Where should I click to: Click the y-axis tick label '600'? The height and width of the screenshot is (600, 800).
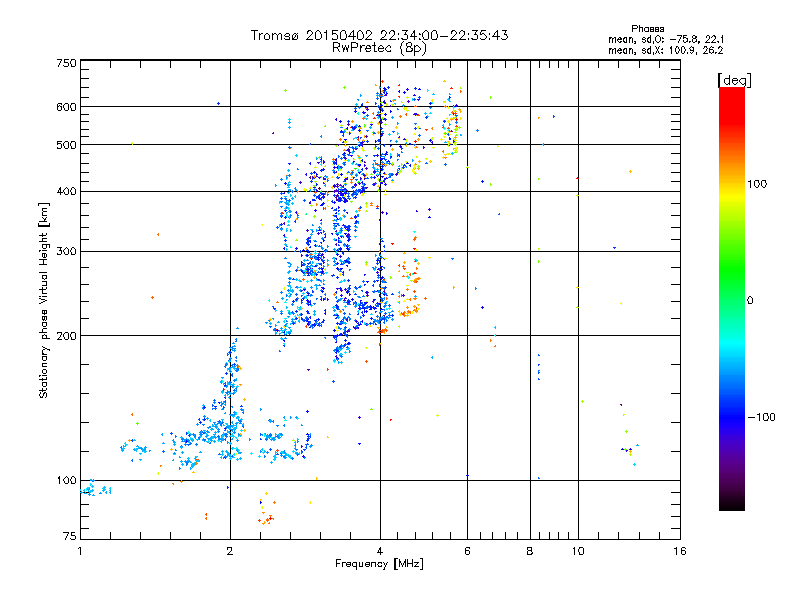(66, 107)
